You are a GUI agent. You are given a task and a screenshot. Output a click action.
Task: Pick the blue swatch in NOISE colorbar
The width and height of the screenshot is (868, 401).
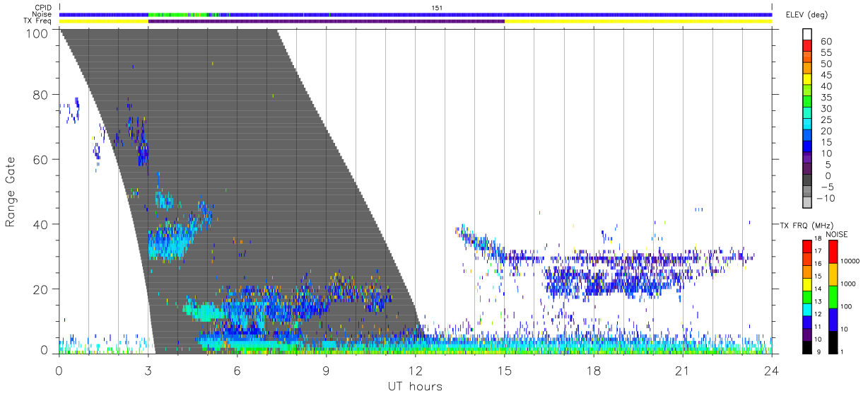(x=832, y=319)
